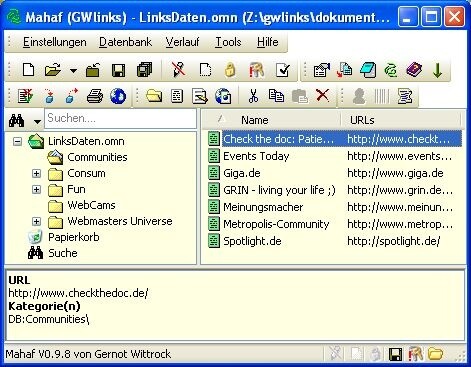Click the globe with document icon
This screenshot has width=471, height=367.
click(223, 96)
